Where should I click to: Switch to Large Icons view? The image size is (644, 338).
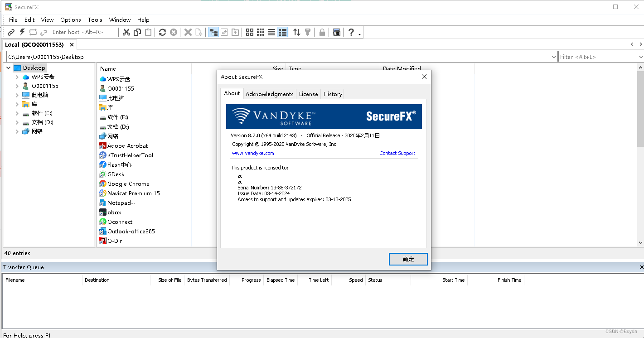[x=250, y=32]
